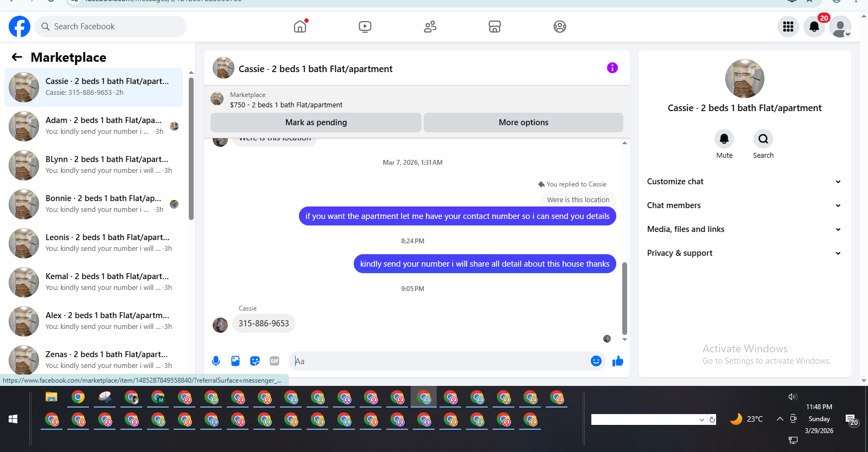Click the listing thumbnail in chat header
Image resolution: width=868 pixels, height=452 pixels.
tap(224, 68)
